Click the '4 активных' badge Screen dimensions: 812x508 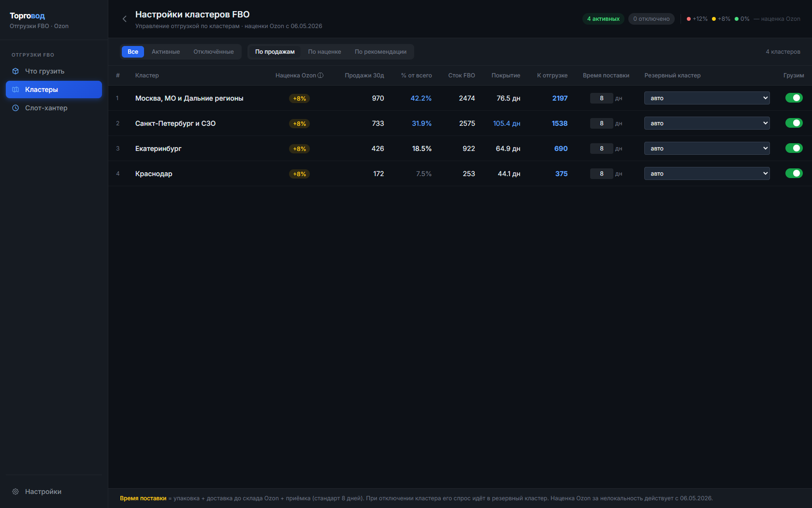pyautogui.click(x=603, y=19)
